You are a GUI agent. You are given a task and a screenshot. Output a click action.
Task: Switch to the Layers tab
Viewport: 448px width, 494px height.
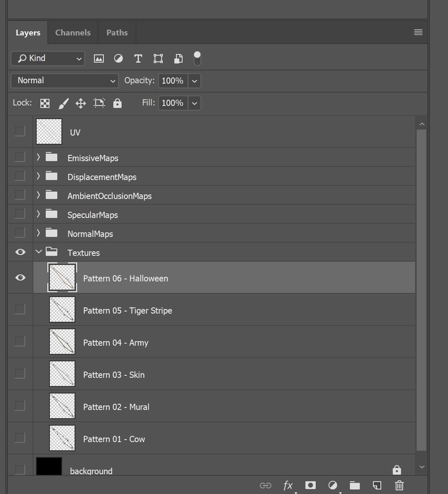point(28,32)
